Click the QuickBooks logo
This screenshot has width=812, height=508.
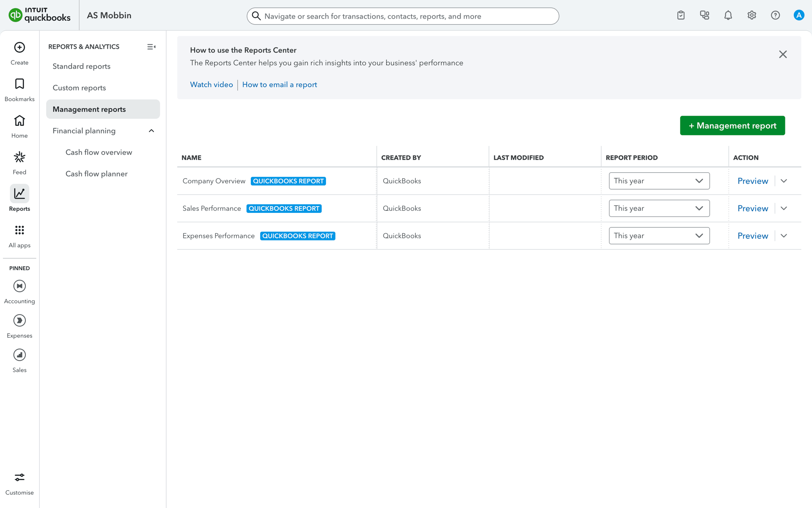coord(39,15)
